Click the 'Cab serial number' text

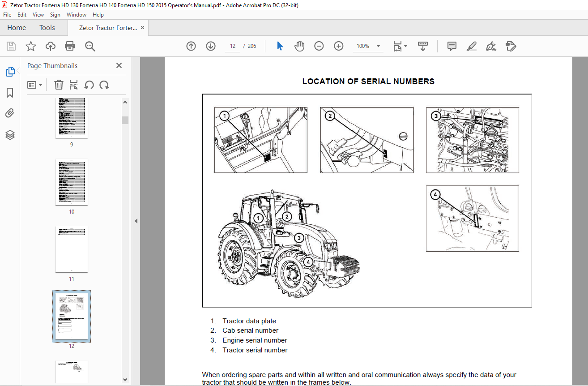251,330
